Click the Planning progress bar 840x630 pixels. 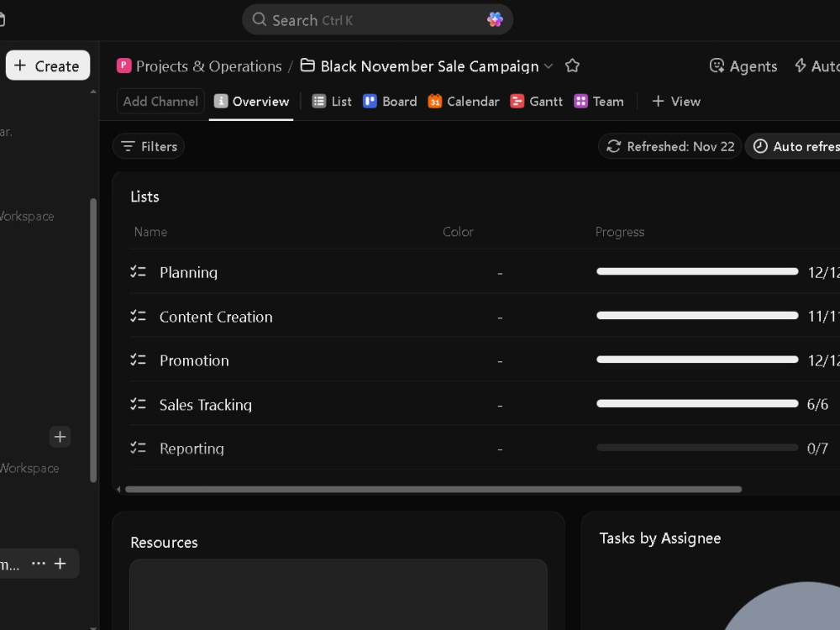pos(697,271)
